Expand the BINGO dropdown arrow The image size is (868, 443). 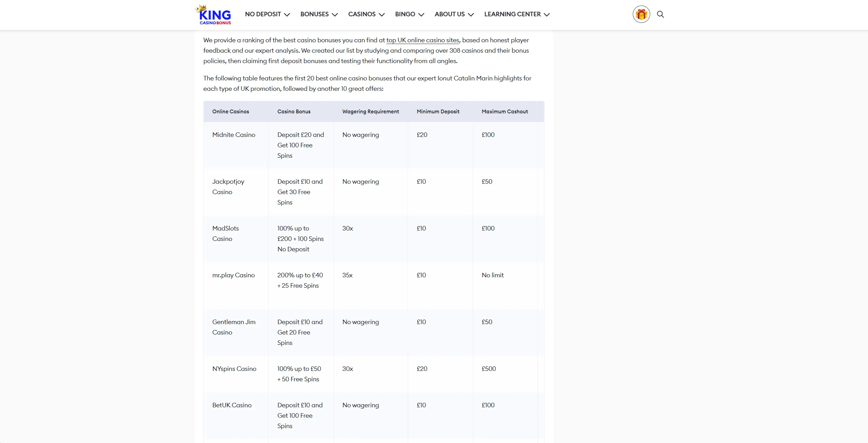(421, 15)
